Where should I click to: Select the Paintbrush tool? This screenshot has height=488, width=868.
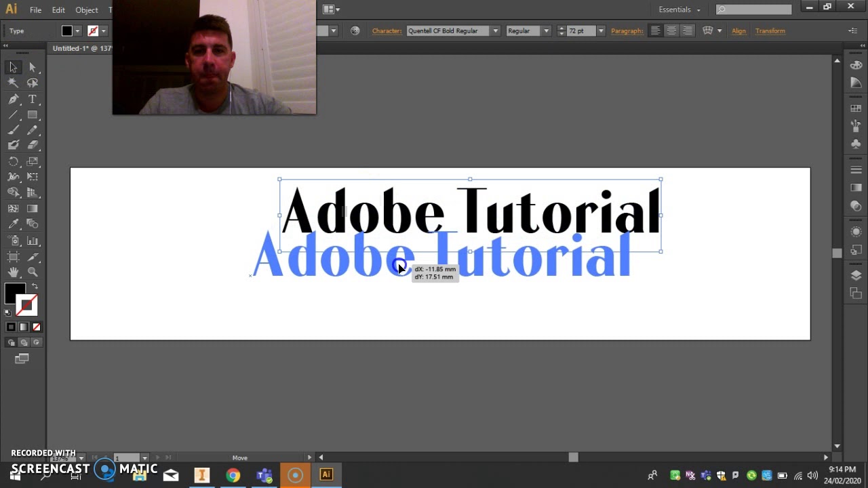[x=13, y=130]
